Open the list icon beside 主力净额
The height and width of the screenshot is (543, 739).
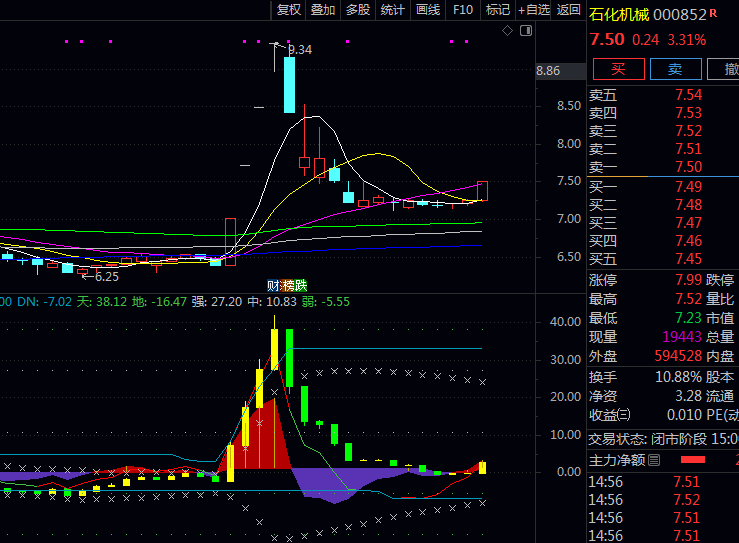[x=654, y=460]
